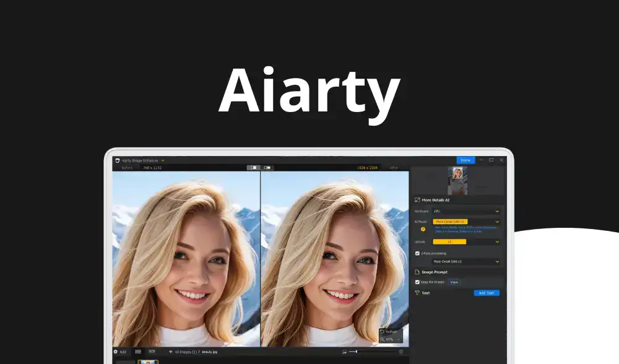
Task: Click the Aiarty app logo icon
Action: (116, 160)
